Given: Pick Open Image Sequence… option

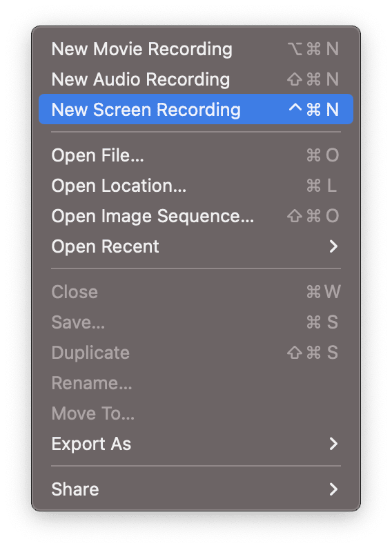Looking at the screenshot, I should 195,216.
